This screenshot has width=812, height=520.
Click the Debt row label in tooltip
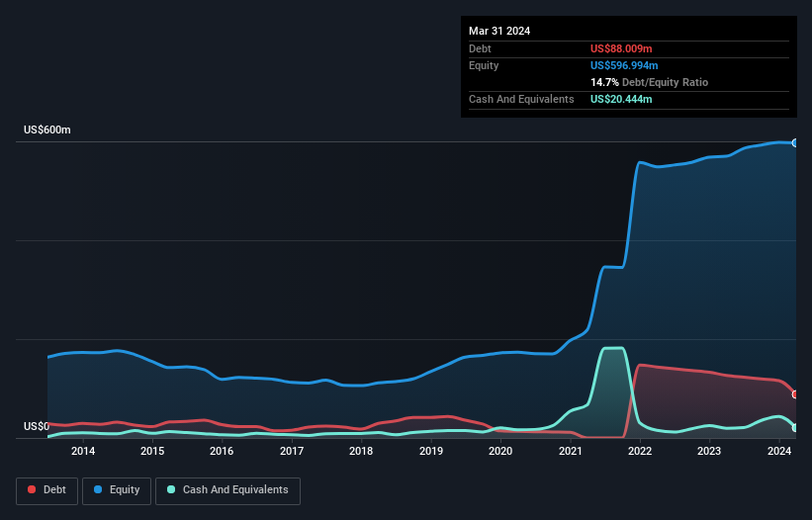[480, 48]
